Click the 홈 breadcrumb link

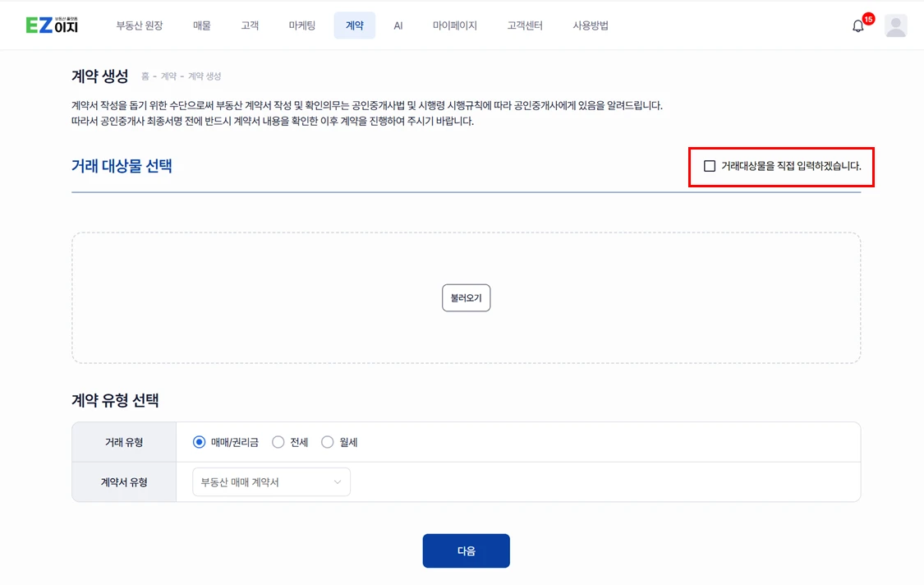click(x=145, y=76)
